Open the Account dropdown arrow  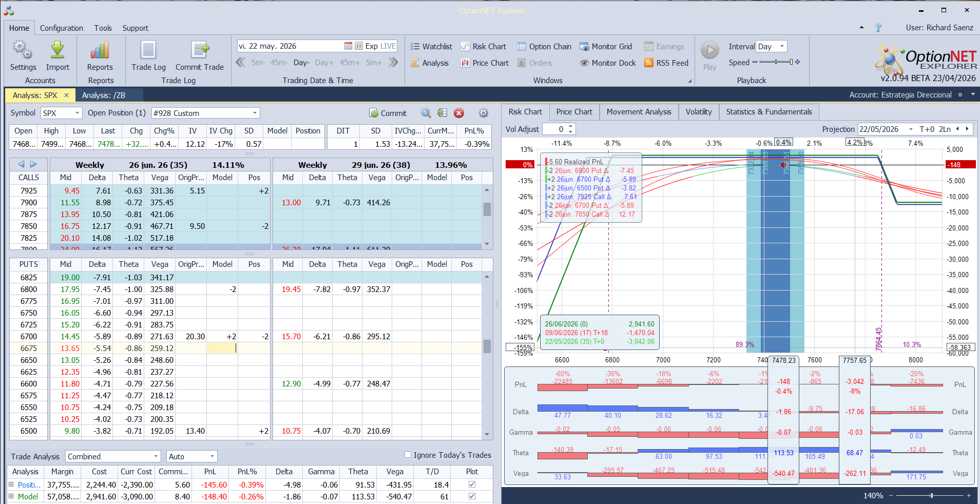coord(973,94)
